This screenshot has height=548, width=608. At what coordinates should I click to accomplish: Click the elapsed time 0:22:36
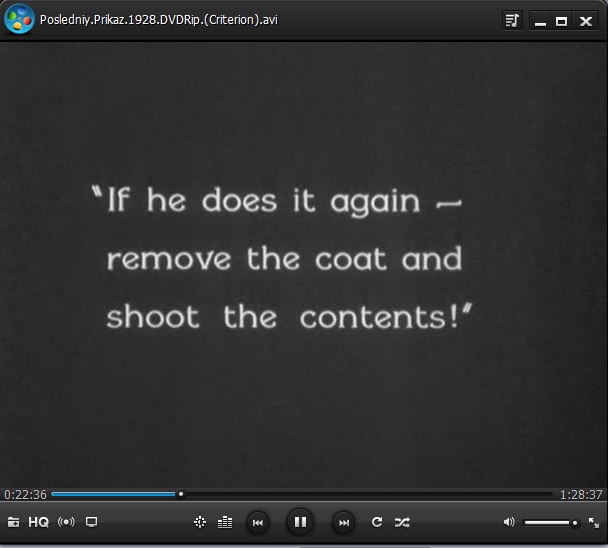click(x=25, y=494)
